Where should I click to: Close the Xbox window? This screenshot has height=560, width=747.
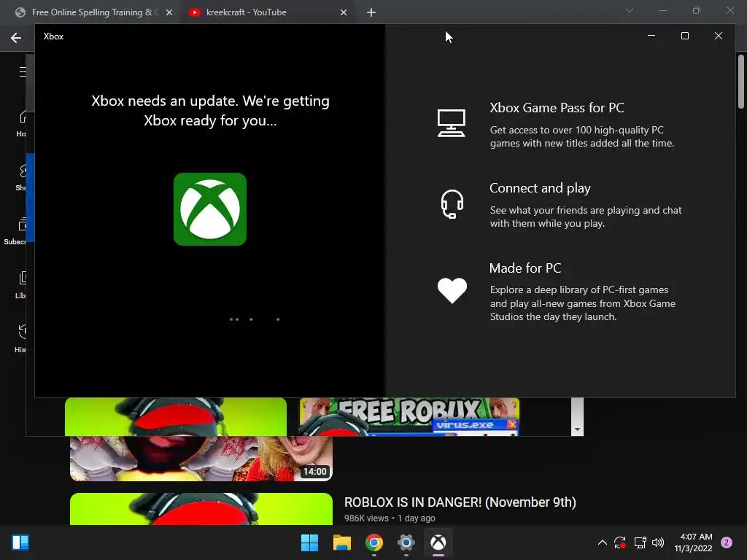click(x=719, y=36)
